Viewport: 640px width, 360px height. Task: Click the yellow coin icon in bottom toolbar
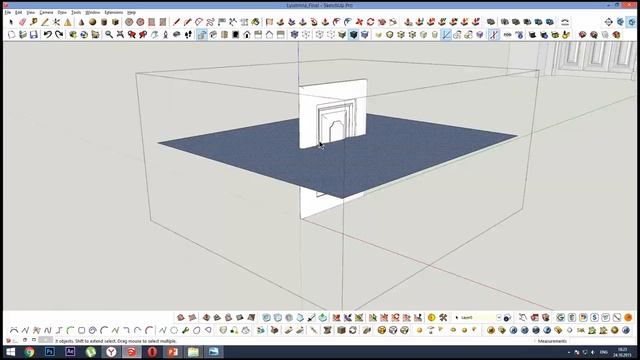tap(432, 318)
